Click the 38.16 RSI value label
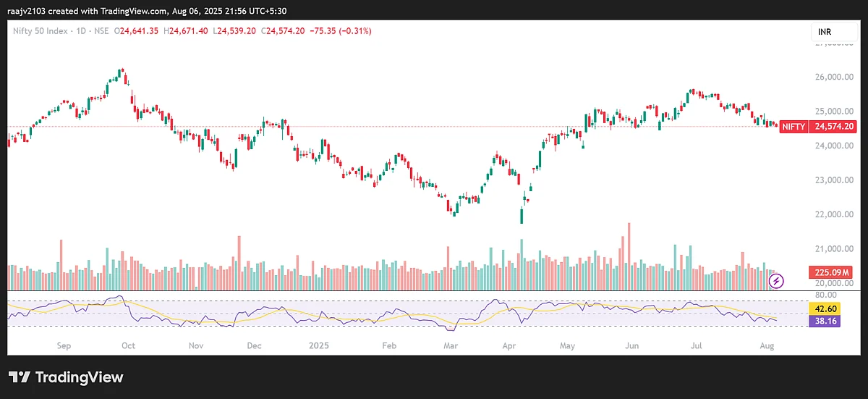The height and width of the screenshot is (399, 868). (825, 320)
